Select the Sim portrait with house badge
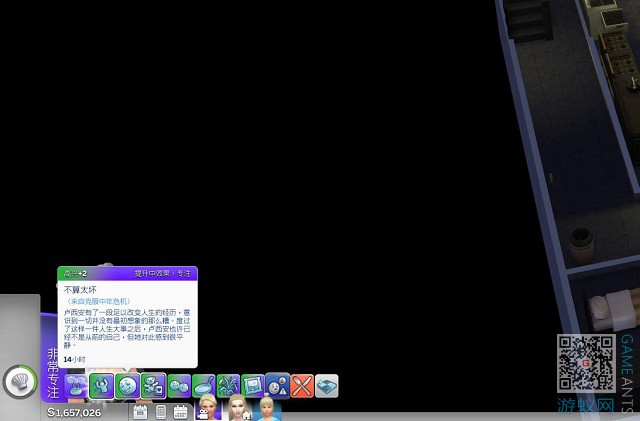The height and width of the screenshot is (421, 640). (x=239, y=408)
